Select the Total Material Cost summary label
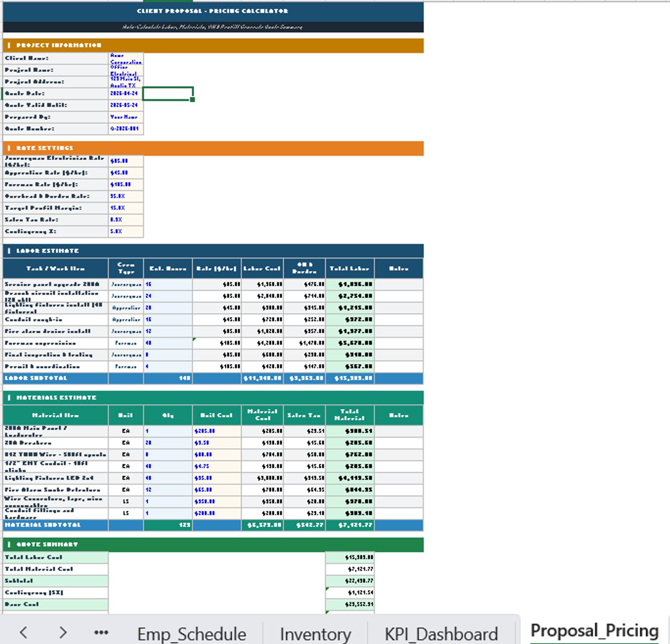This screenshot has height=644, width=670. tap(55, 569)
